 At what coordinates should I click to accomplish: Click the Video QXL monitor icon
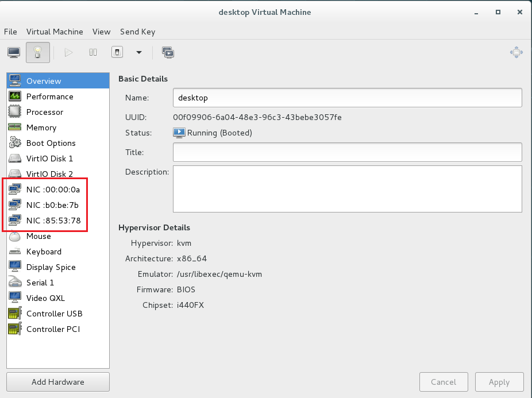point(15,297)
